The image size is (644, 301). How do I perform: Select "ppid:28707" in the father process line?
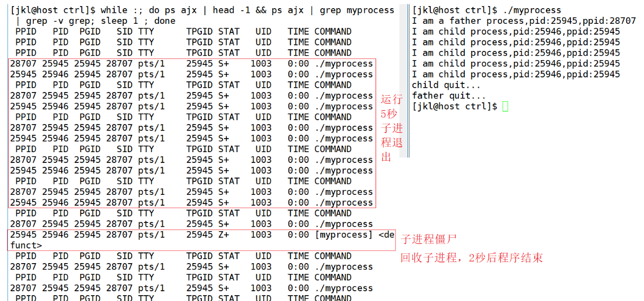(x=609, y=21)
